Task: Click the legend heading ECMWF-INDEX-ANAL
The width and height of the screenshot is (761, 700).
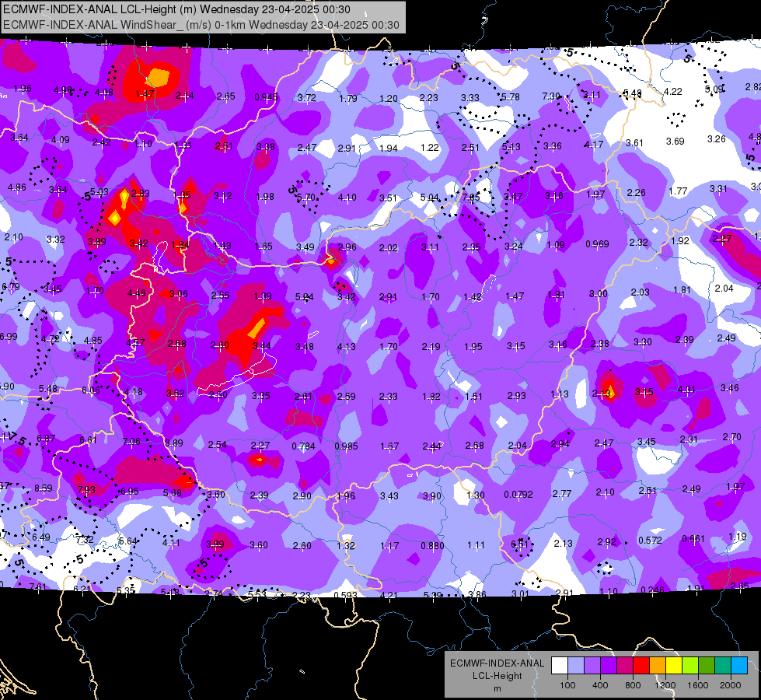Action: [x=497, y=663]
